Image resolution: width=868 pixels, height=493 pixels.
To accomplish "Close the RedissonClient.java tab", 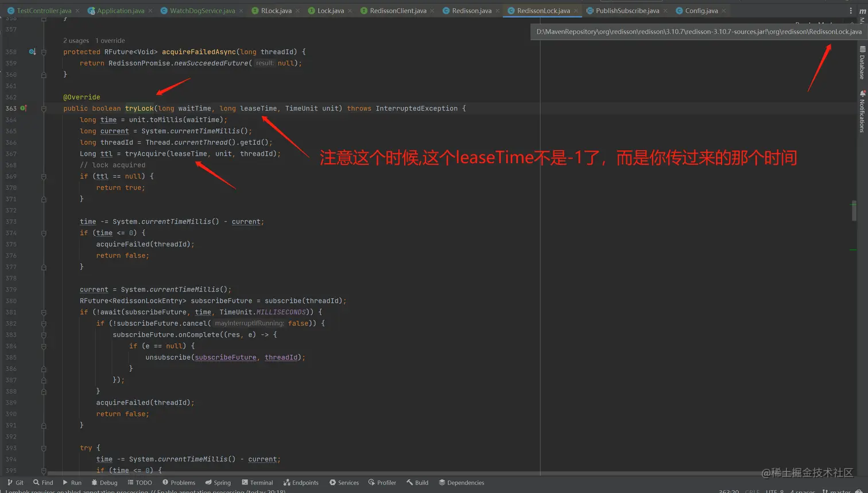I will 432,11.
